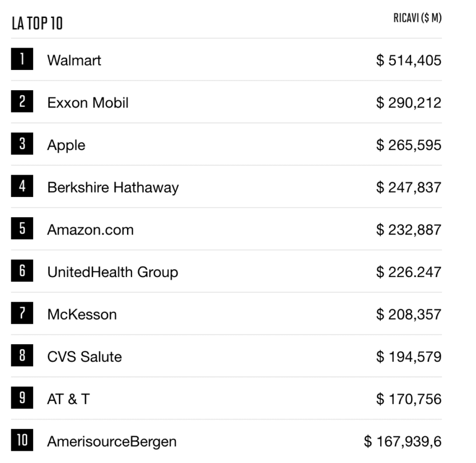Click the McKesson company name
Image resolution: width=476 pixels, height=463 pixels.
[82, 314]
